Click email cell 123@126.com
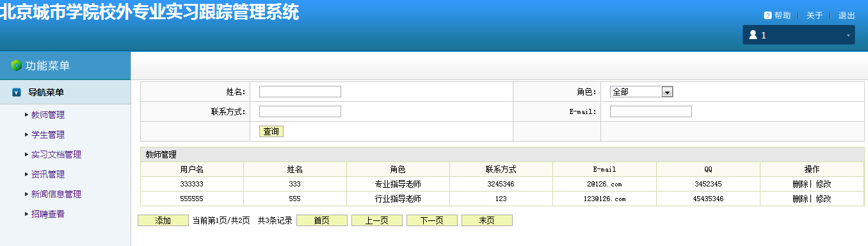The width and height of the screenshot is (868, 246). pos(604,199)
